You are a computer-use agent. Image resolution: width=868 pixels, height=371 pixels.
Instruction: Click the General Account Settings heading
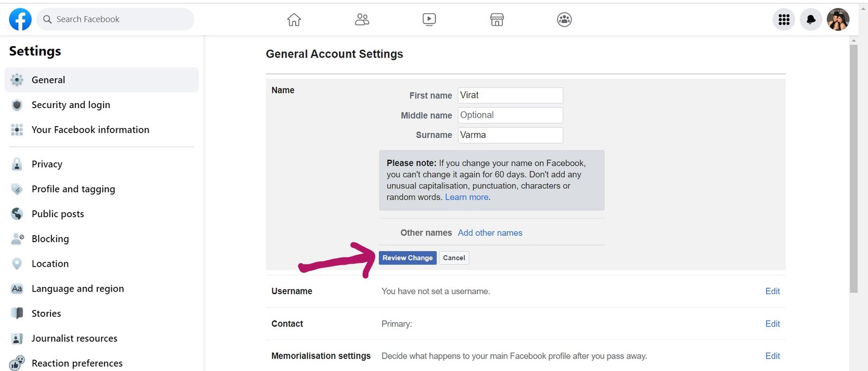[334, 54]
